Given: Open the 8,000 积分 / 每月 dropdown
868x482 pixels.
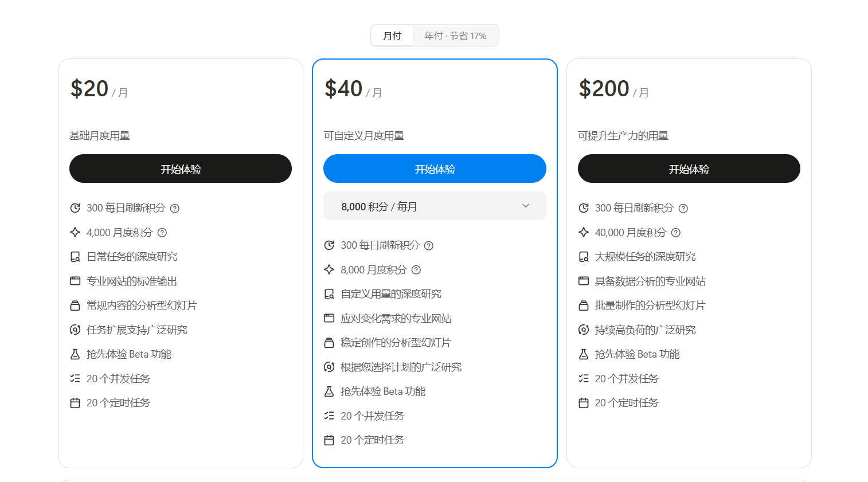Looking at the screenshot, I should coord(435,206).
